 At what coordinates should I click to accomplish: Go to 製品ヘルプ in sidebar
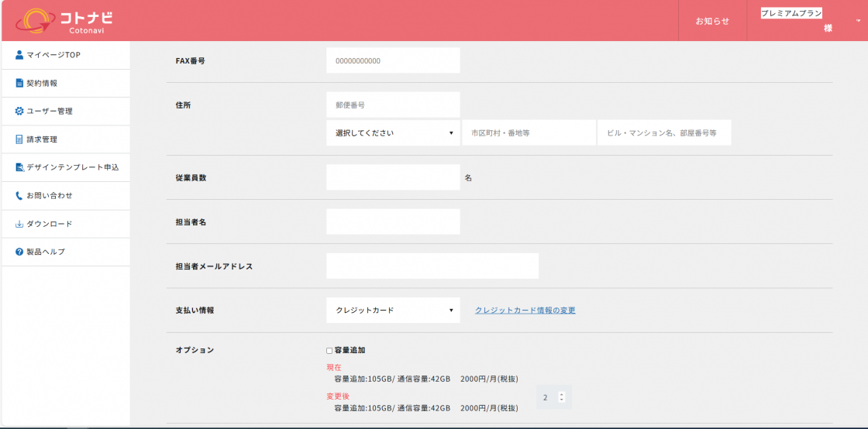(46, 252)
